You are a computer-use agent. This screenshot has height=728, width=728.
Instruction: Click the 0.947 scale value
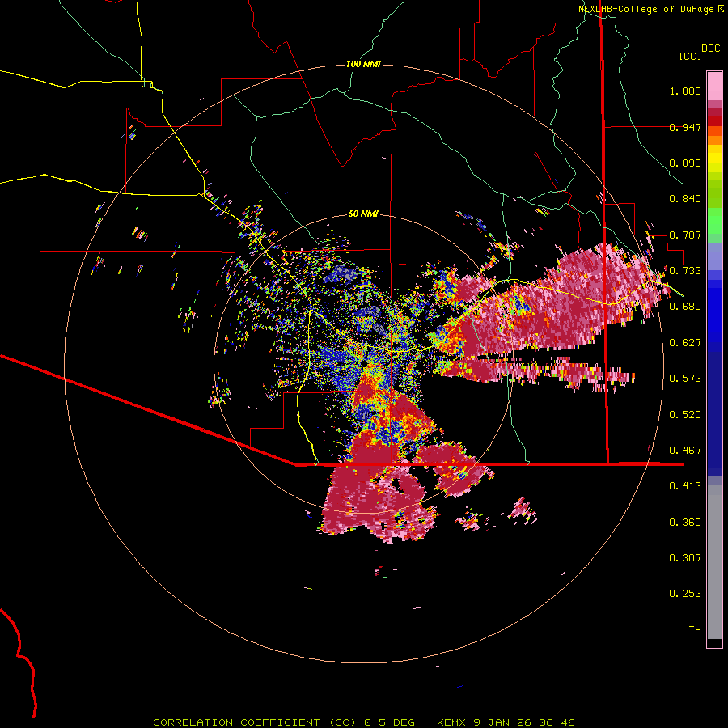pyautogui.click(x=685, y=127)
